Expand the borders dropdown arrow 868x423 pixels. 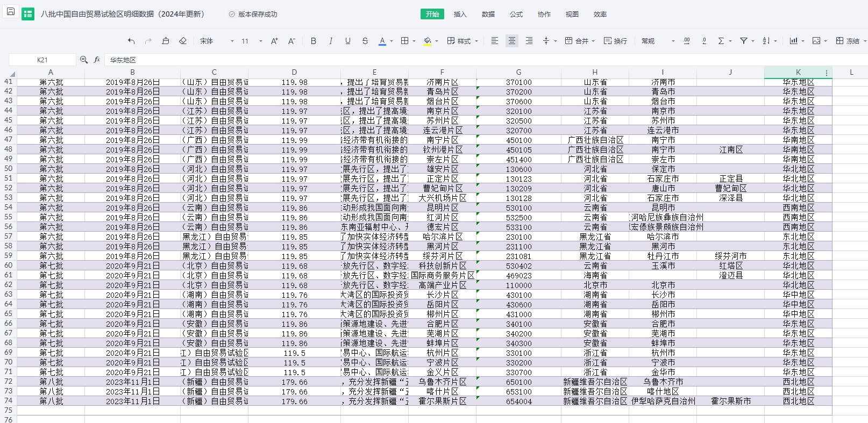414,41
